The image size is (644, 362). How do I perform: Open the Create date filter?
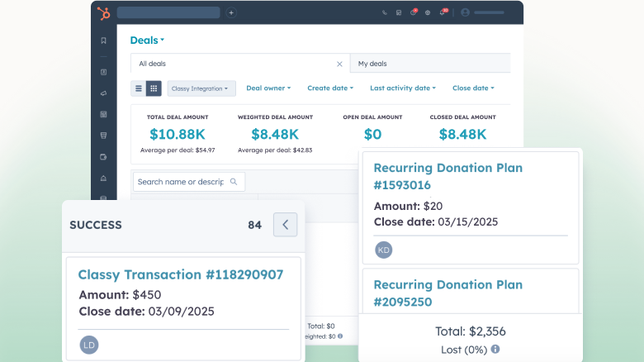click(x=330, y=88)
